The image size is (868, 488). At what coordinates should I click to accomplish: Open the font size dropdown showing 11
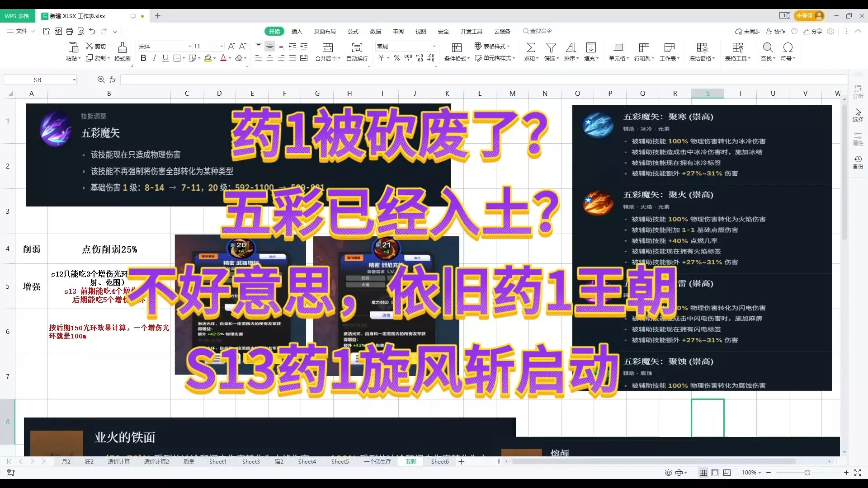222,46
